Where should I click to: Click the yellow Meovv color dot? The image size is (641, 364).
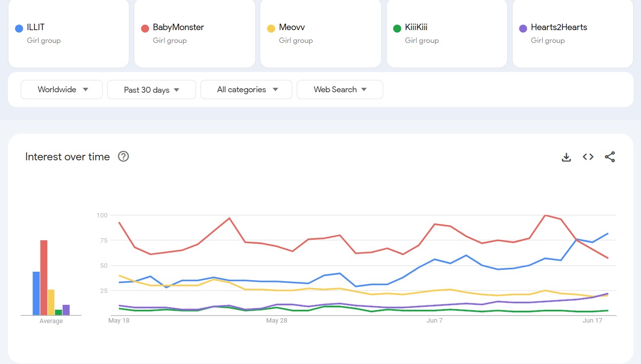[x=271, y=28]
